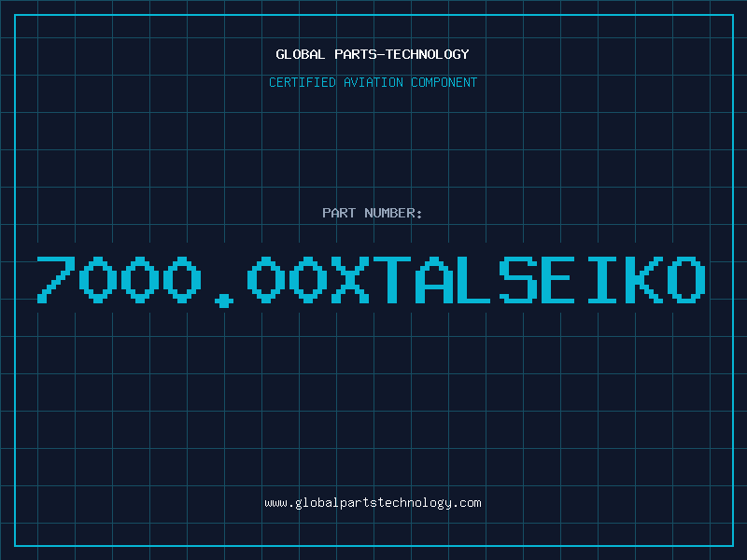This screenshot has height=560, width=747.
Task: Open the www.globalpartstechnology.com link
Action: click(x=373, y=503)
